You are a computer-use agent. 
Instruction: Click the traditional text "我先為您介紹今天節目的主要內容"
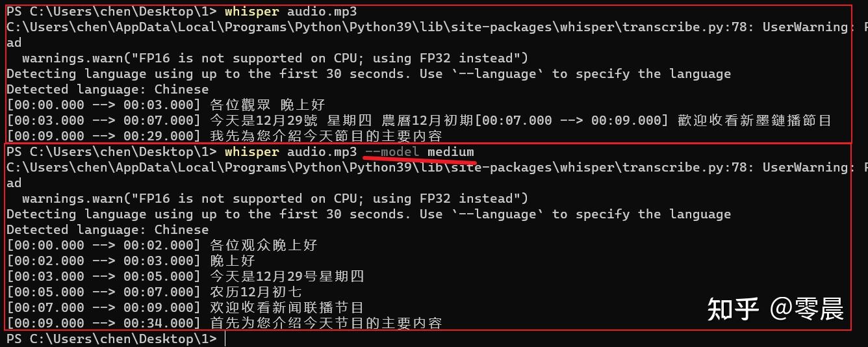pos(326,136)
